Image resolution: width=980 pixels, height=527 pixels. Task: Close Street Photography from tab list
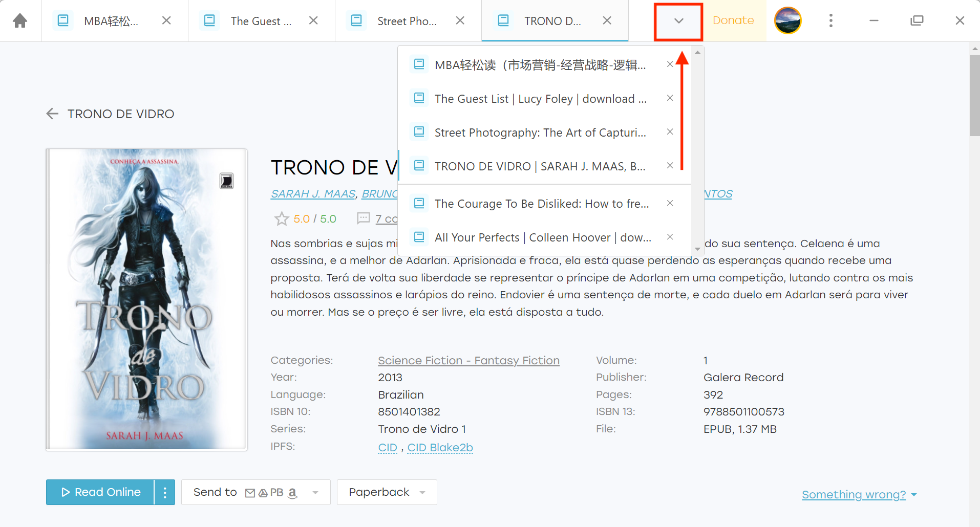[x=670, y=132]
